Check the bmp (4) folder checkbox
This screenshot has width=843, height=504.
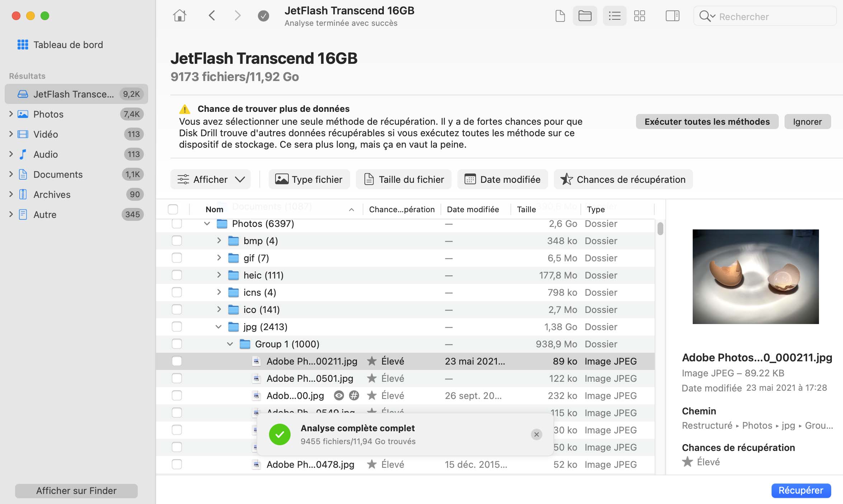pos(177,241)
